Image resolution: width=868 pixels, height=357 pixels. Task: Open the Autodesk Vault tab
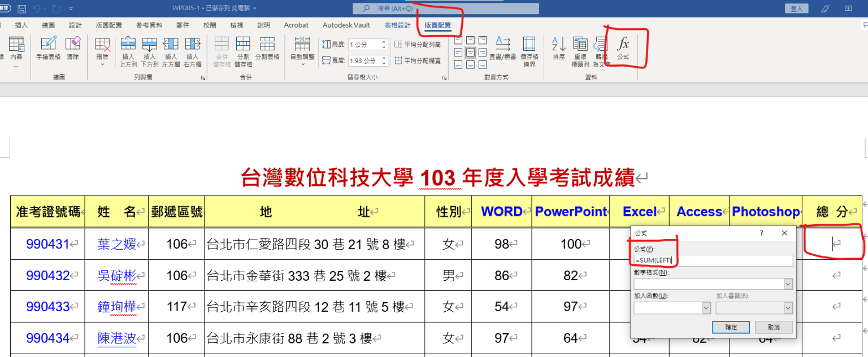click(346, 25)
